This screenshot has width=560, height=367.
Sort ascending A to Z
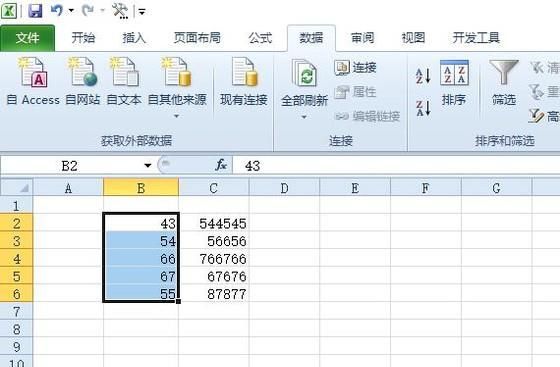pos(424,76)
